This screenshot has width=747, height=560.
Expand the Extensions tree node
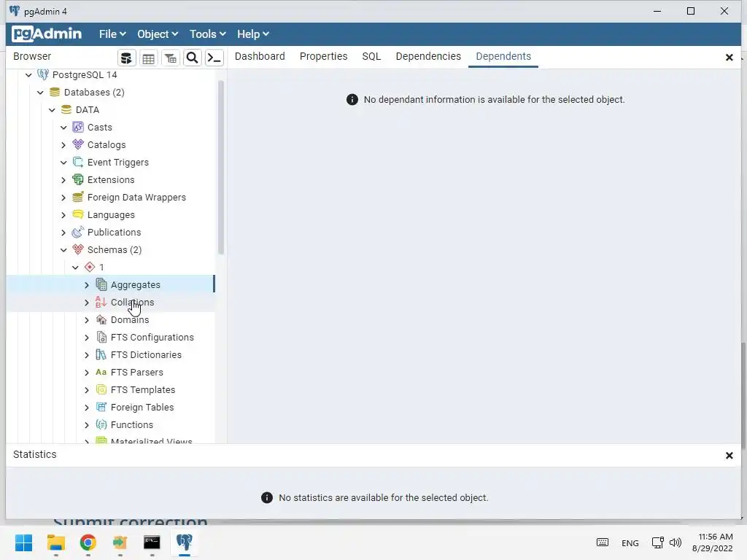[63, 180]
